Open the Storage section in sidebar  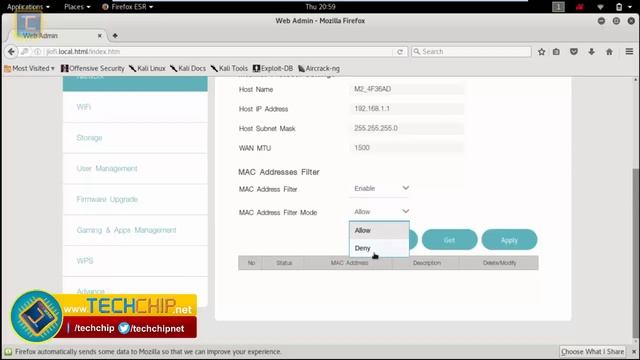click(x=135, y=138)
